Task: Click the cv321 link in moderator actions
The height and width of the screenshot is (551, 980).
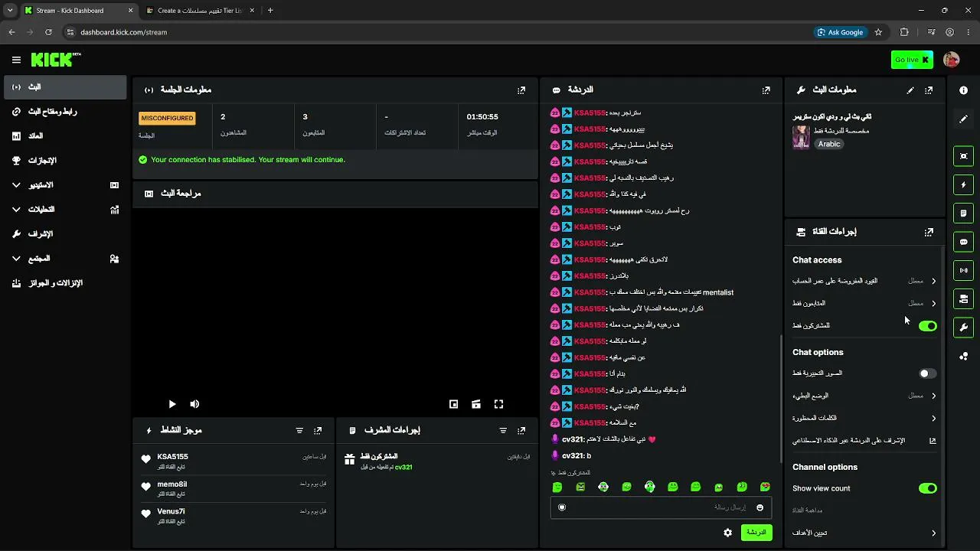Action: (x=403, y=468)
